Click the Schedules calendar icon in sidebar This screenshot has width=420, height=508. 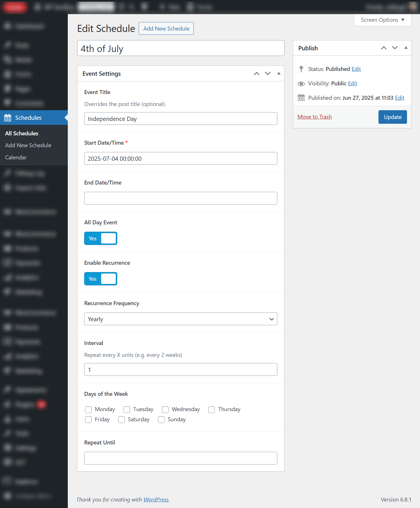click(8, 118)
